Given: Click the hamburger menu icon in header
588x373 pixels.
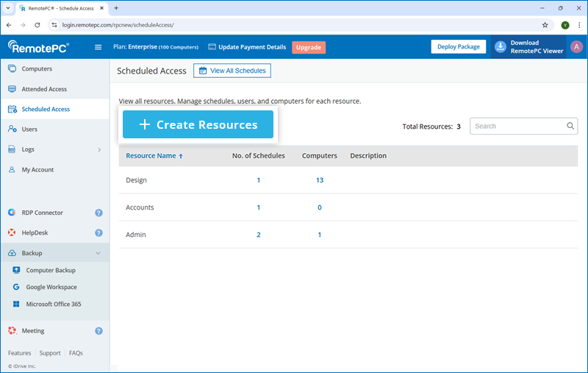Looking at the screenshot, I should pyautogui.click(x=98, y=47).
